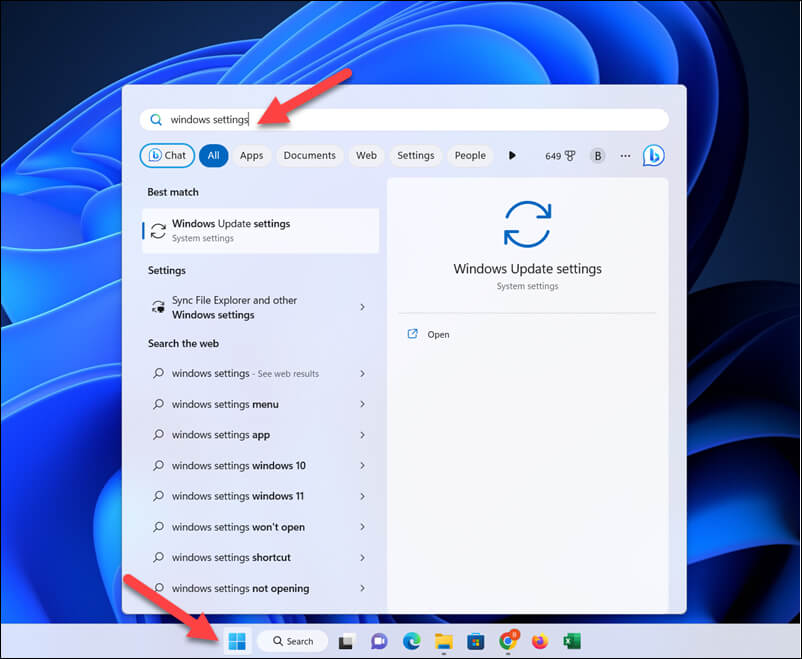Click the Bing icon in search panel
The height and width of the screenshot is (659, 802).
654,156
